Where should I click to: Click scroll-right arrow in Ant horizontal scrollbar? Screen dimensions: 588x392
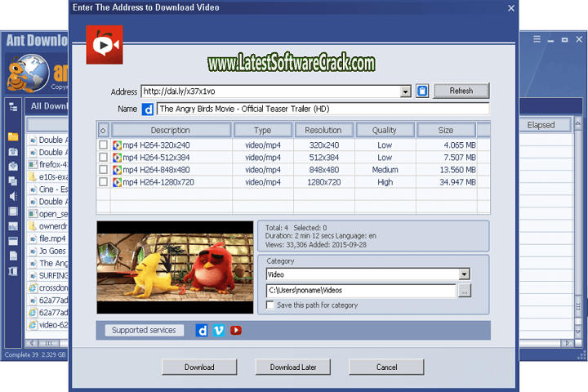tap(567, 343)
